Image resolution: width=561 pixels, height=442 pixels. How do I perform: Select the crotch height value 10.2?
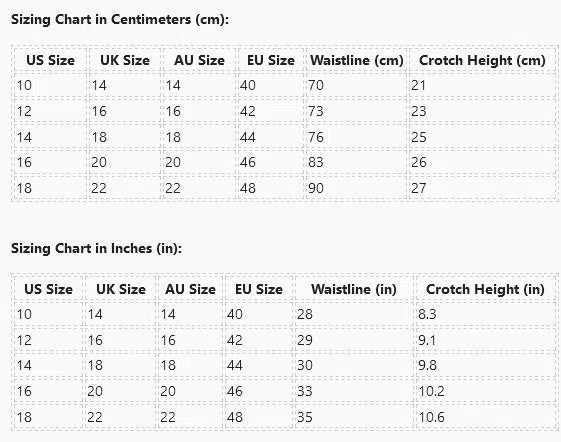point(485,391)
